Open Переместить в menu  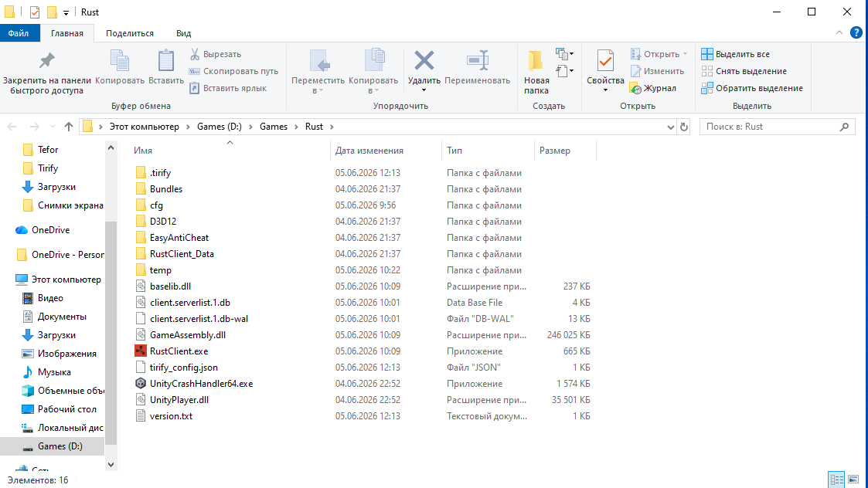[x=318, y=72]
